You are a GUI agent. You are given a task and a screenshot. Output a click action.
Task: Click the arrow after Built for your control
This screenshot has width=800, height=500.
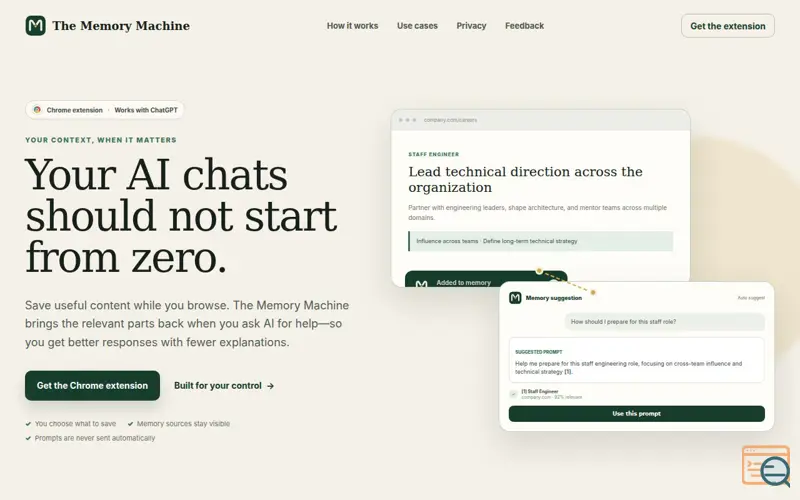pyautogui.click(x=270, y=386)
